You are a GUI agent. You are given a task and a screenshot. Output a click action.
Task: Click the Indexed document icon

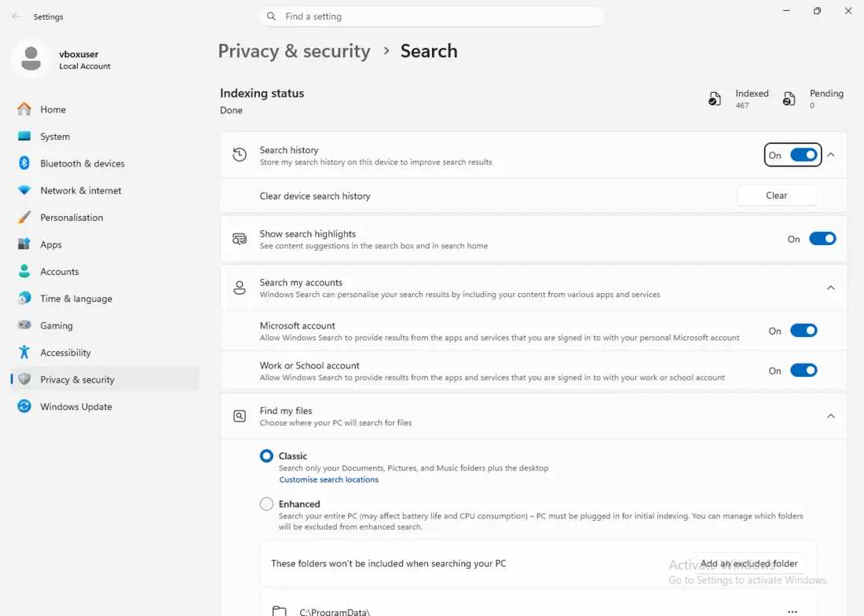click(715, 99)
